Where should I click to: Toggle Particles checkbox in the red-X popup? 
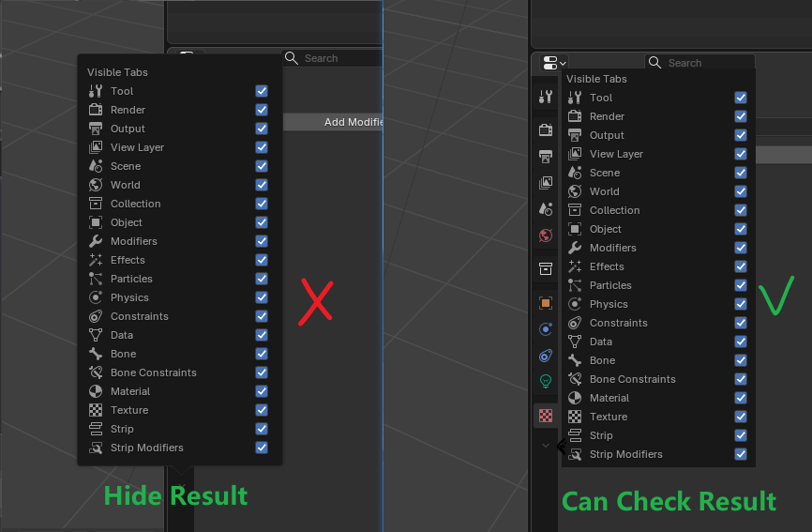pyautogui.click(x=262, y=279)
